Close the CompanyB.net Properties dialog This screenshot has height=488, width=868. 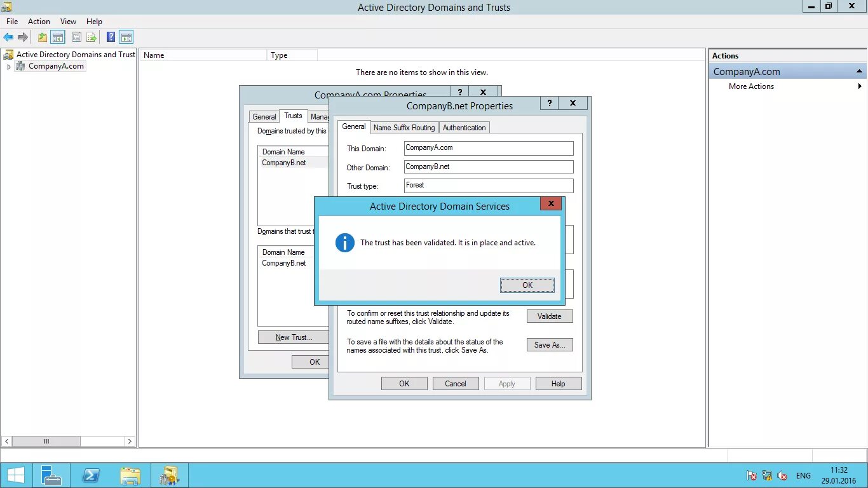(573, 103)
